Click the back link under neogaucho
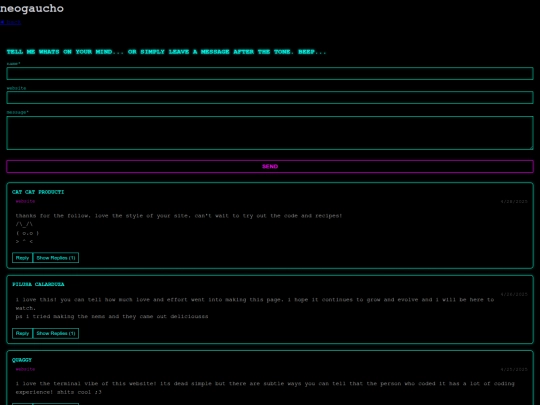The height and width of the screenshot is (405, 540). coord(11,22)
